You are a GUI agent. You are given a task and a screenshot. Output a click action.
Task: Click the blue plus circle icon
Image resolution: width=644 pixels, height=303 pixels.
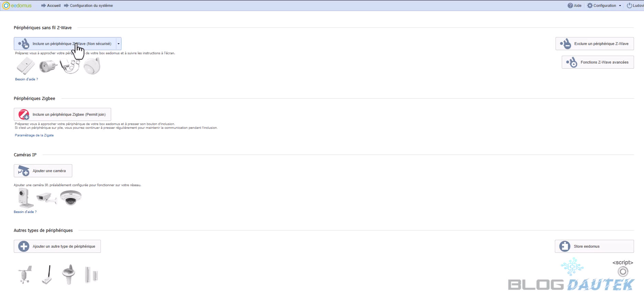click(24, 246)
